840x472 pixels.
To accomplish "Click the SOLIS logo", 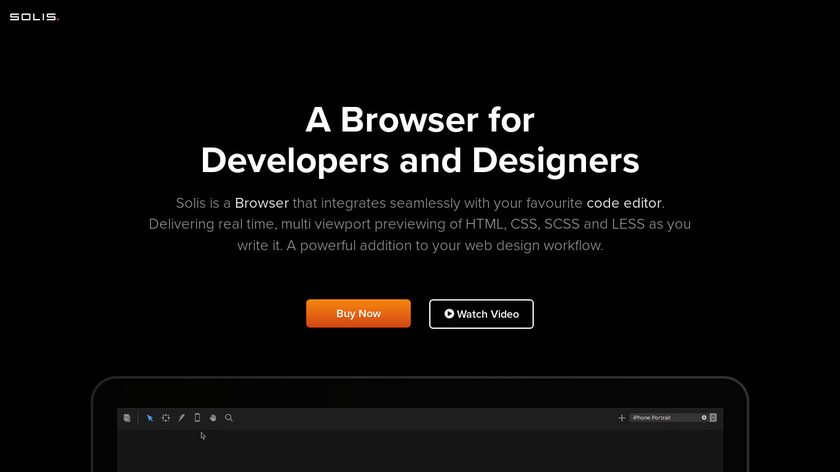I will click(34, 17).
